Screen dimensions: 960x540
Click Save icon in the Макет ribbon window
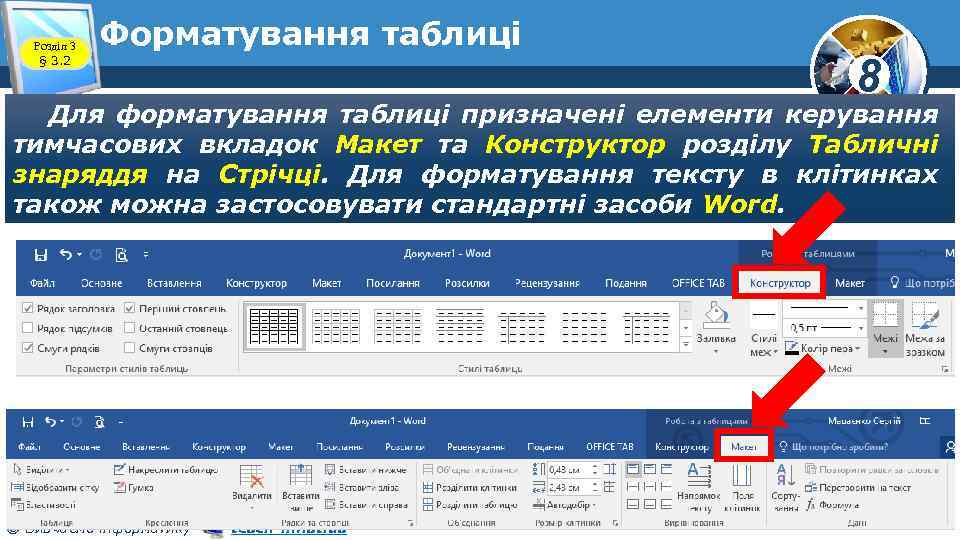click(28, 422)
